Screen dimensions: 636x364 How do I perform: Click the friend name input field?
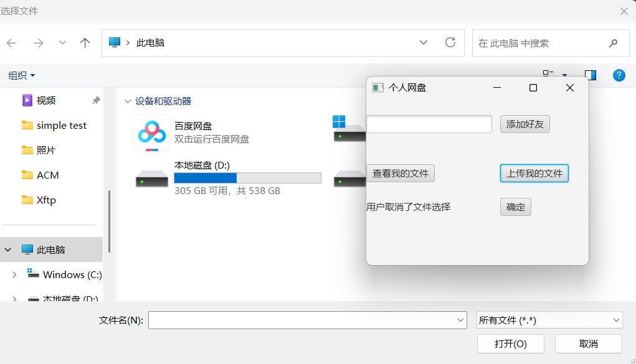(429, 124)
